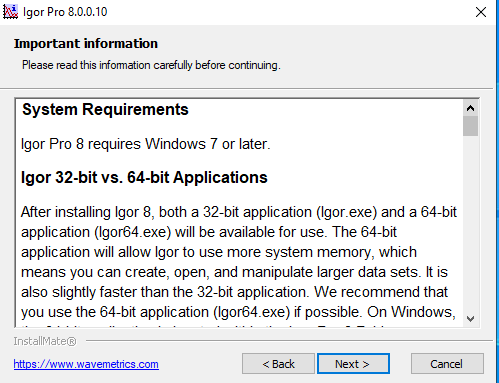Click the scrollbar down arrow
This screenshot has width=499, height=383.
(x=470, y=319)
